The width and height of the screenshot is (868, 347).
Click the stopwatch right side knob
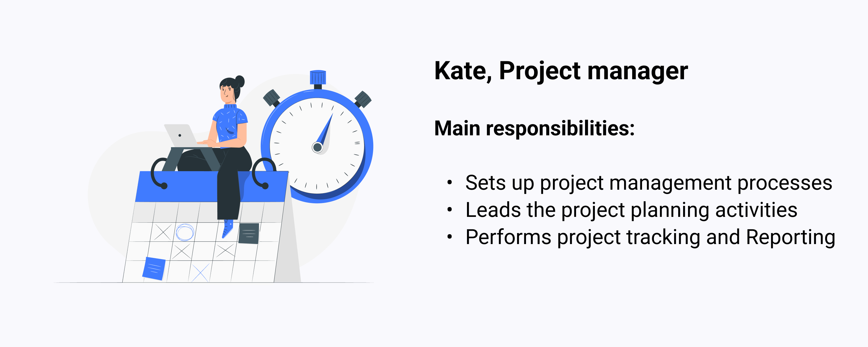pos(363,99)
